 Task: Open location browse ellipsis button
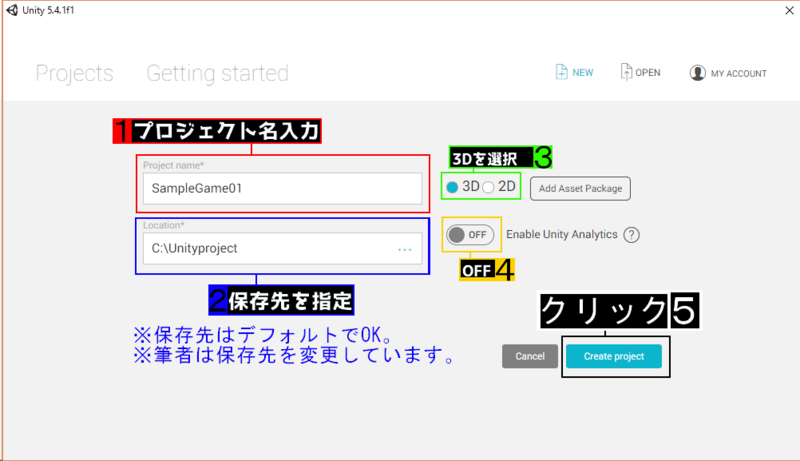(x=405, y=249)
